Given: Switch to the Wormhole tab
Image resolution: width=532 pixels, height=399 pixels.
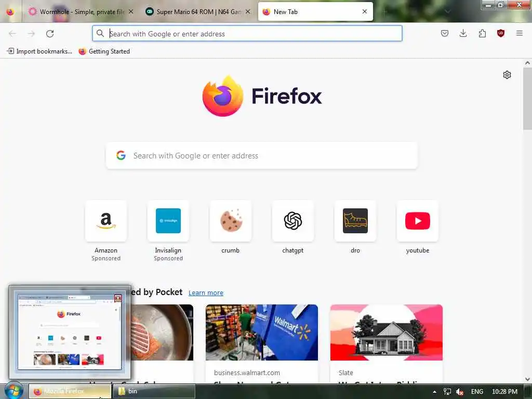Looking at the screenshot, I should [81, 12].
